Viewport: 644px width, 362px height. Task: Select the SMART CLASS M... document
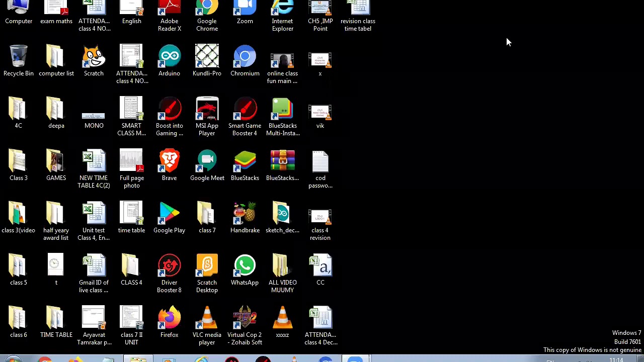point(131,117)
